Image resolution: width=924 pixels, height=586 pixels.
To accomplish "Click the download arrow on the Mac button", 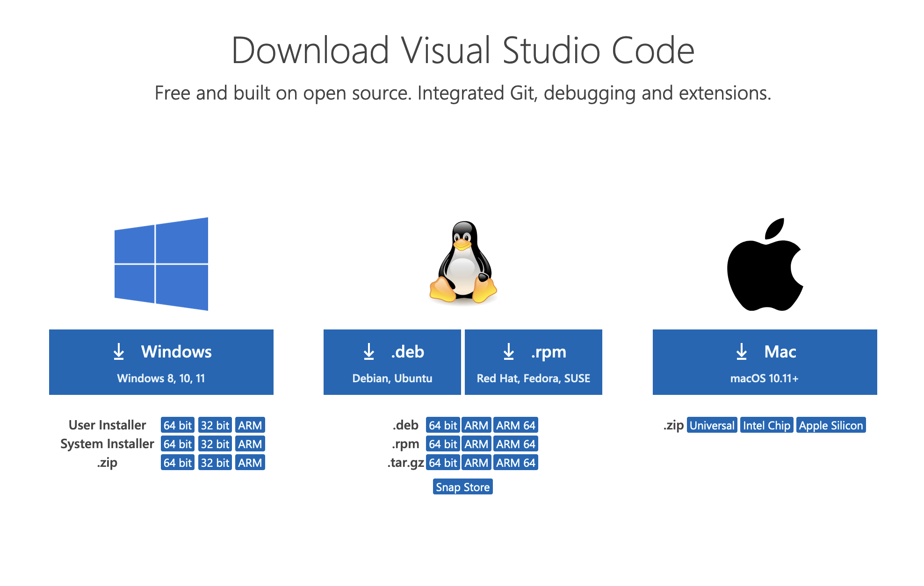I will [741, 352].
